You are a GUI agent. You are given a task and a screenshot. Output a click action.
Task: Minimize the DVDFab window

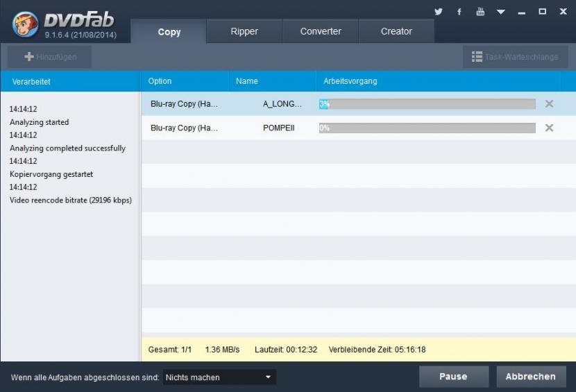(x=522, y=13)
